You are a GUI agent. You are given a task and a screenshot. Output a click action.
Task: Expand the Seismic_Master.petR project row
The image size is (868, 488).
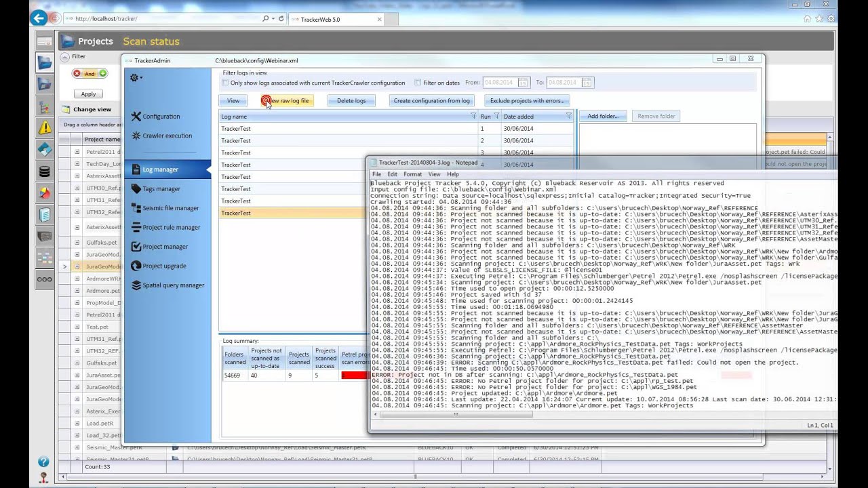(x=77, y=448)
